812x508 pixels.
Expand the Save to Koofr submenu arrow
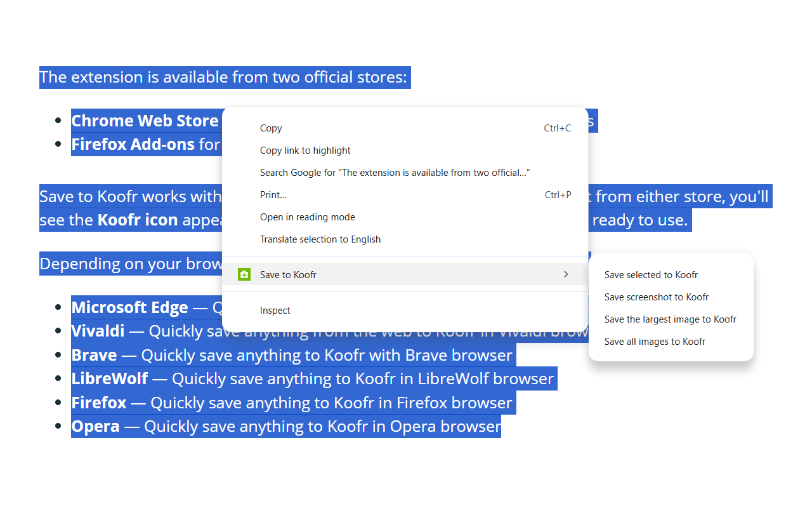pyautogui.click(x=566, y=274)
